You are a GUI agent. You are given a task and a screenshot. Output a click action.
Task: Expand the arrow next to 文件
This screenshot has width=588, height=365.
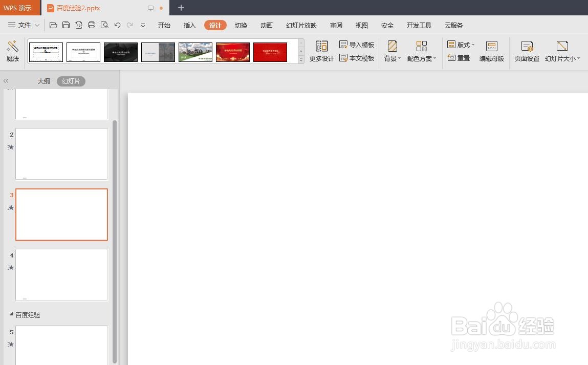point(37,25)
